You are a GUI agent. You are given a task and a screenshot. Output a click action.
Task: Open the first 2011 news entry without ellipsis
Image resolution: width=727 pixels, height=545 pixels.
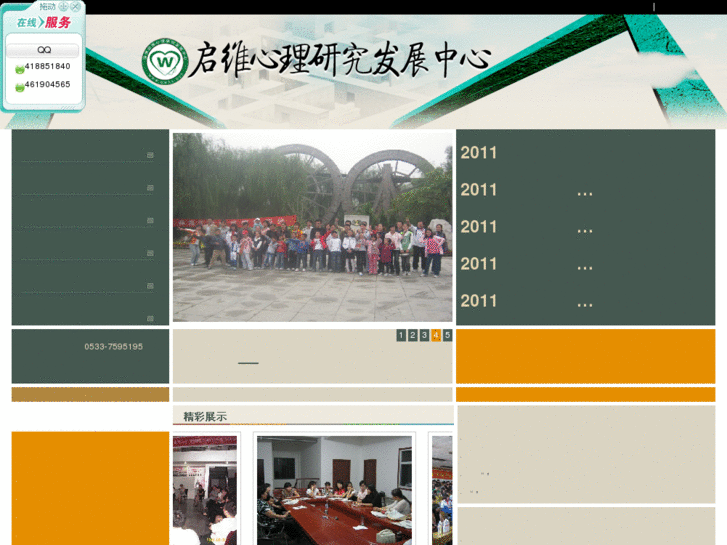[x=478, y=153]
